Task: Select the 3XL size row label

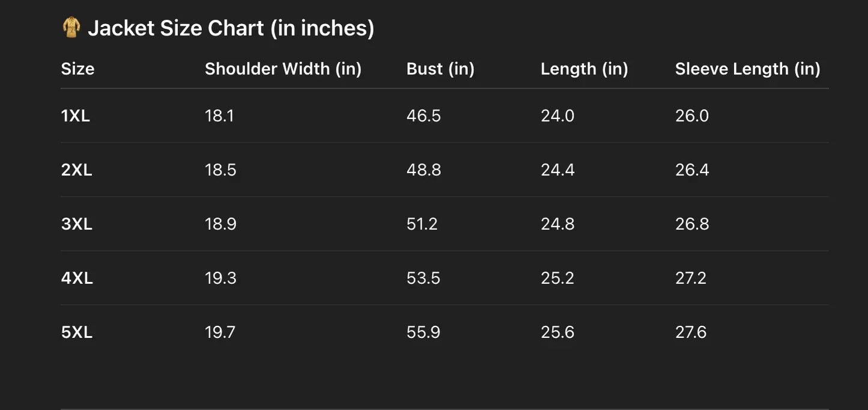Action: click(x=77, y=224)
